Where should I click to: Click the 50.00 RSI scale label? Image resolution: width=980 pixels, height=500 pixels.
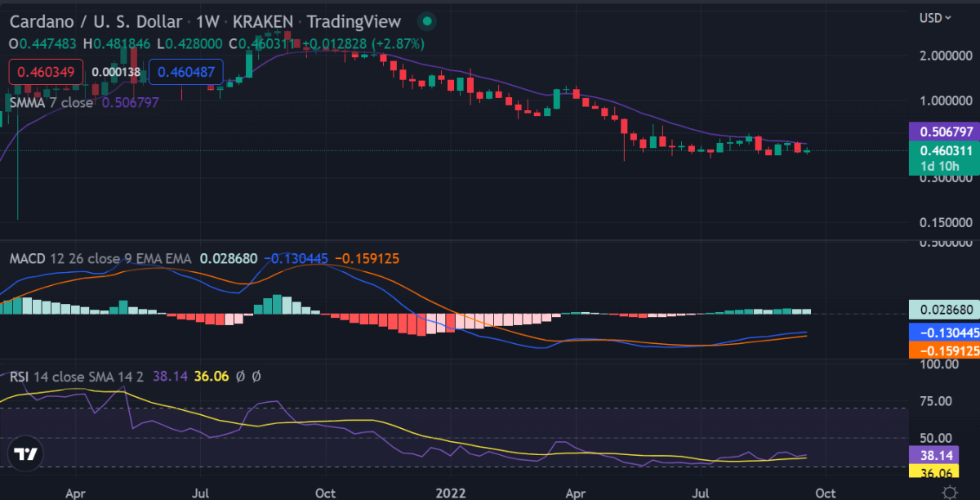coord(937,438)
